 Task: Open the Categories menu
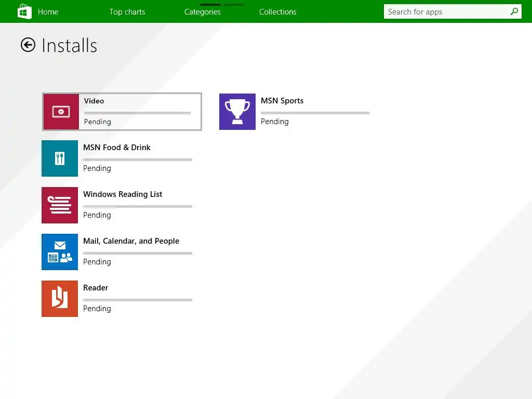[x=203, y=12]
